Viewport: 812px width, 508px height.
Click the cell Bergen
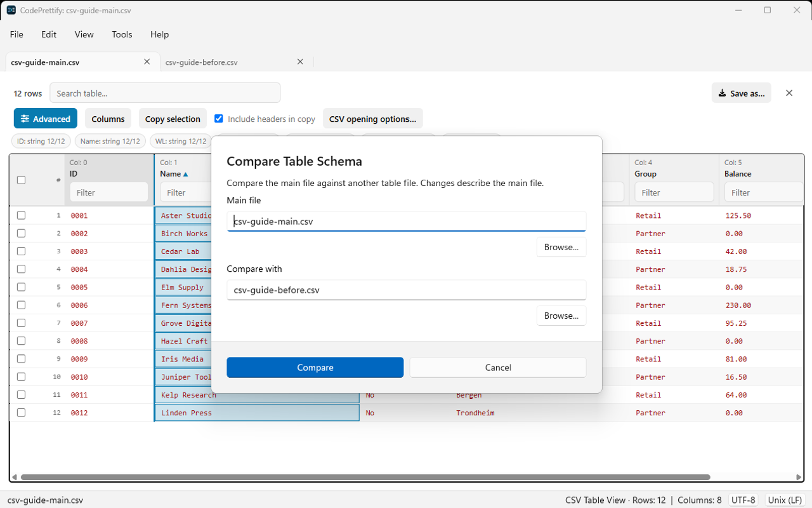[x=469, y=395]
